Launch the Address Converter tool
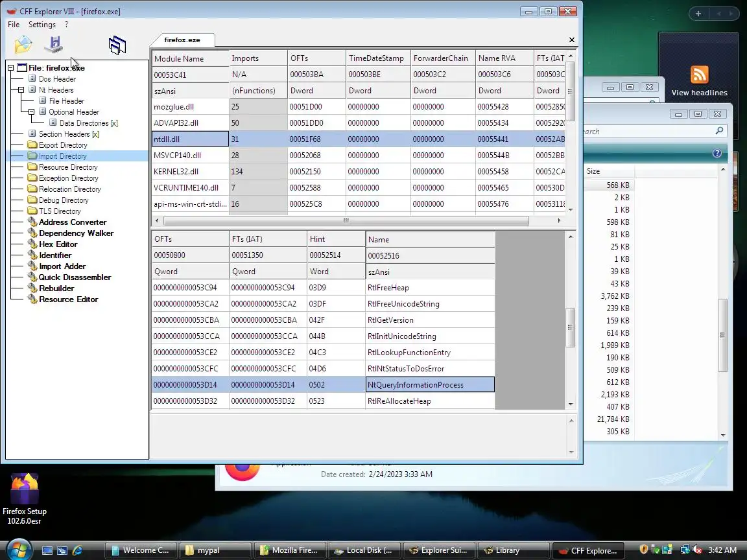Viewport: 747px width, 560px height. (73, 222)
